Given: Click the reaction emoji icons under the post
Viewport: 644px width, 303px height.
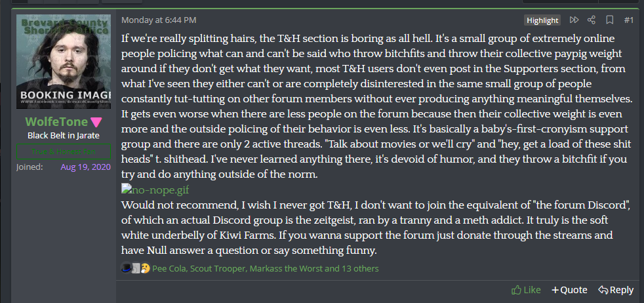Looking at the screenshot, I should pyautogui.click(x=136, y=268).
